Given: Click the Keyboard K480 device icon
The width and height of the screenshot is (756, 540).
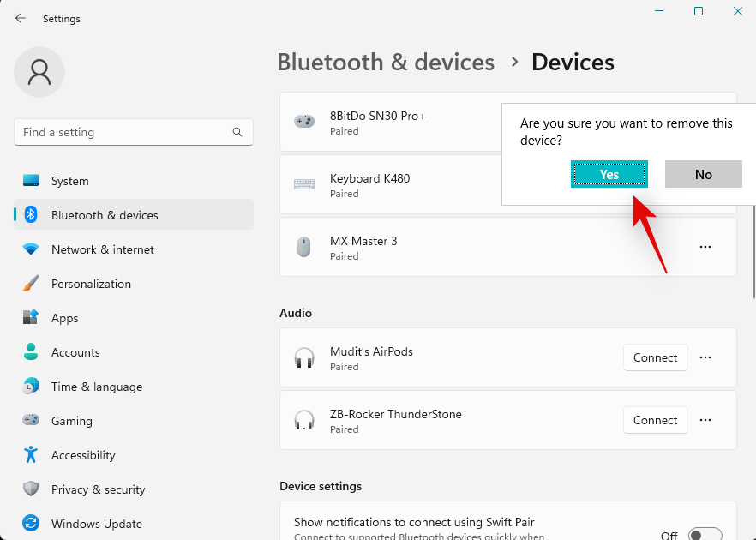Looking at the screenshot, I should pyautogui.click(x=303, y=185).
